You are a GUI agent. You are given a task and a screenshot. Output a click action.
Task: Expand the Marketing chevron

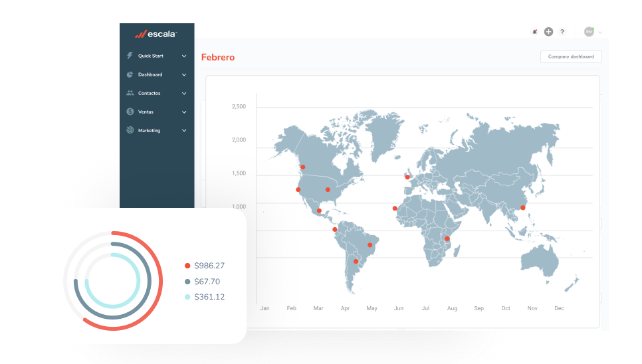coord(184,130)
